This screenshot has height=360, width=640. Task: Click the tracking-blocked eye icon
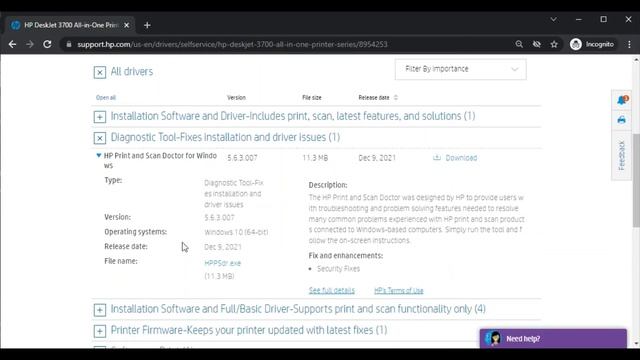[536, 44]
